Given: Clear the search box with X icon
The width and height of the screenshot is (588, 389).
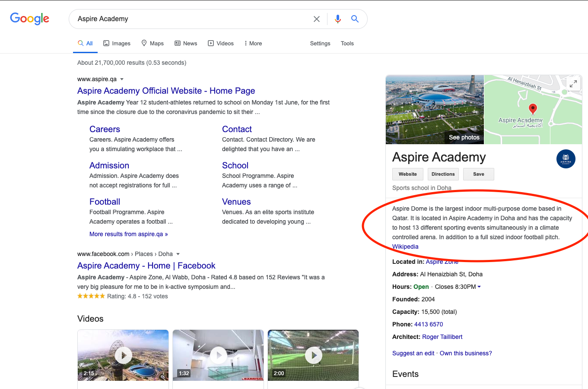Looking at the screenshot, I should coord(317,19).
